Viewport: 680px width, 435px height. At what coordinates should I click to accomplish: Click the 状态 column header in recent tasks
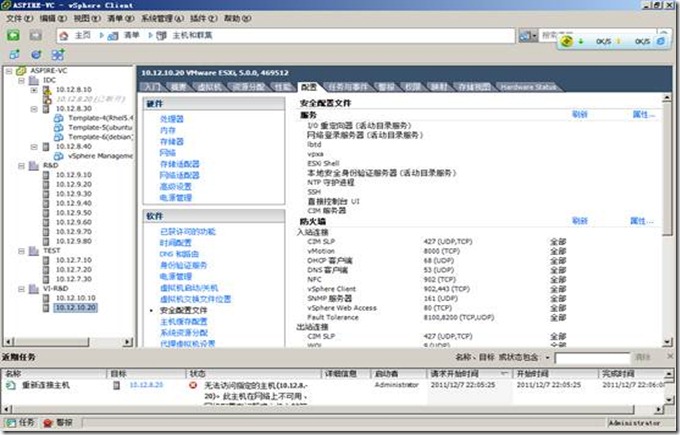tap(254, 373)
